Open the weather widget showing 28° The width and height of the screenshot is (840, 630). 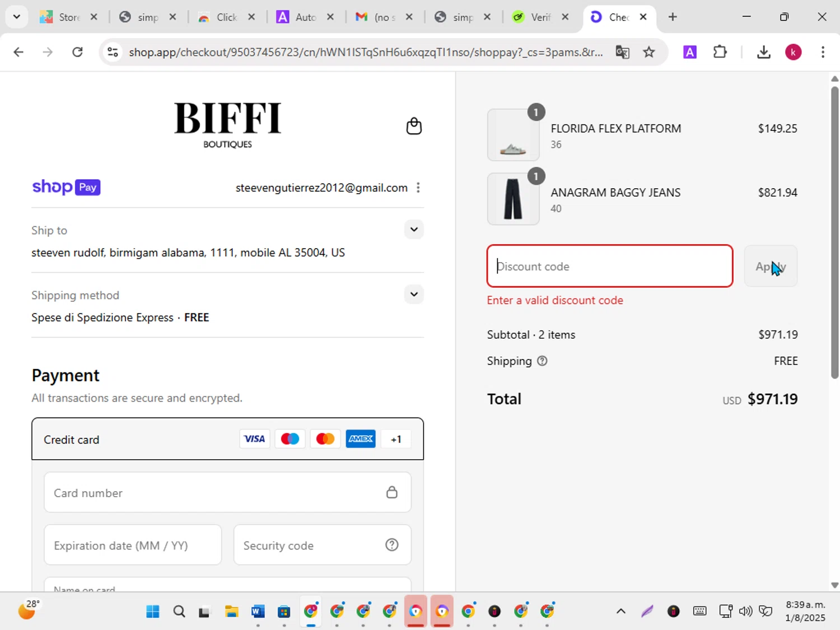(x=29, y=610)
